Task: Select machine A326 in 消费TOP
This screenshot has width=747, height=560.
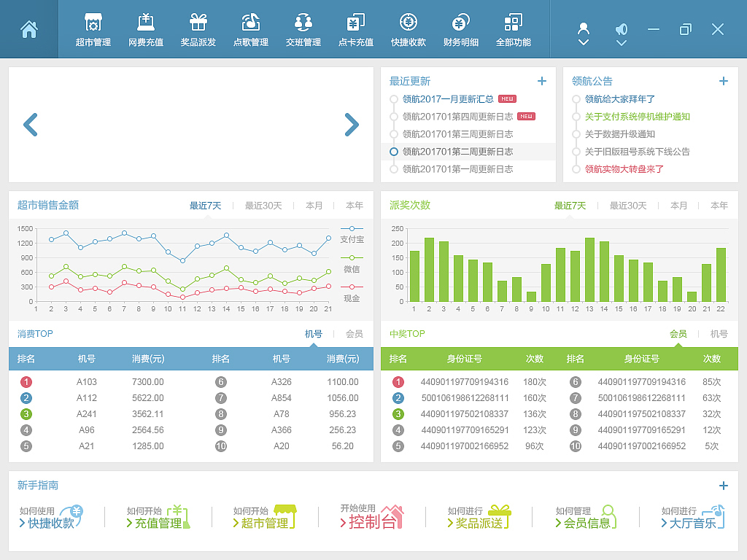Action: click(282, 382)
